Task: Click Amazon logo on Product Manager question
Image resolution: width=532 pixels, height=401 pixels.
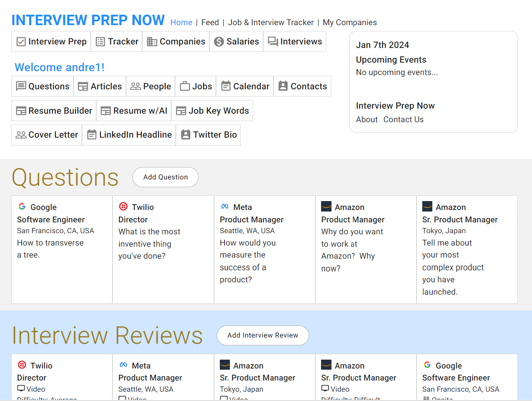Action: 326,206
